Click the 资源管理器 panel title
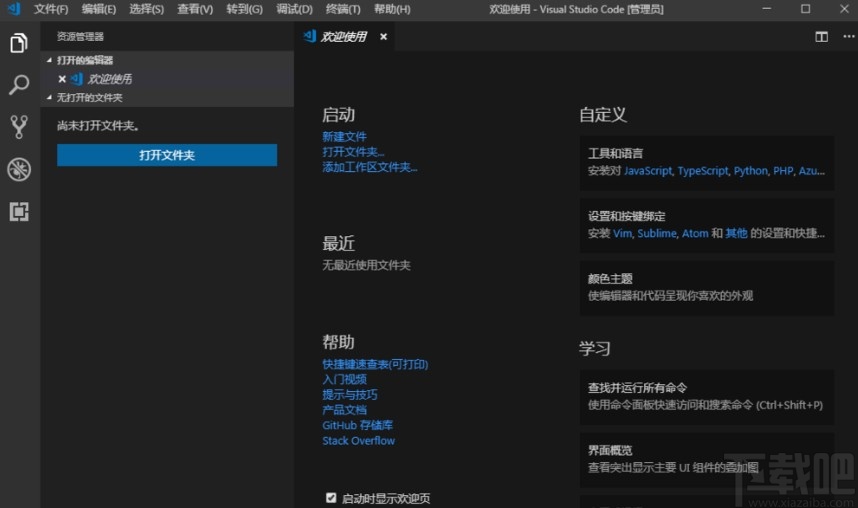 coord(80,37)
